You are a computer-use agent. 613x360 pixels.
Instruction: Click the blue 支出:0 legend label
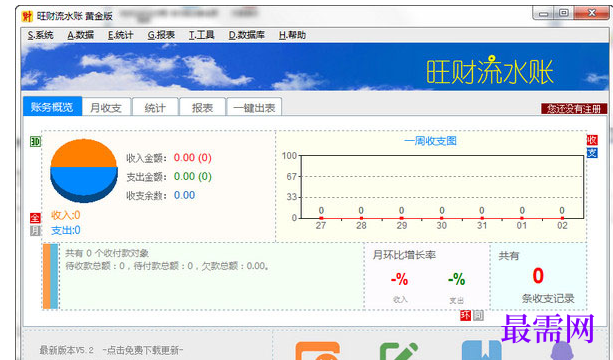[x=66, y=230]
